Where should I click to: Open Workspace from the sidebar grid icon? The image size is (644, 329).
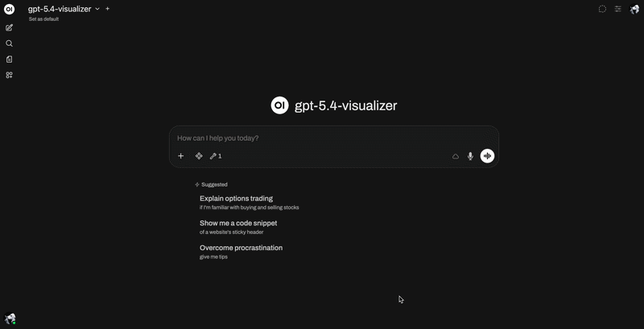pyautogui.click(x=9, y=75)
